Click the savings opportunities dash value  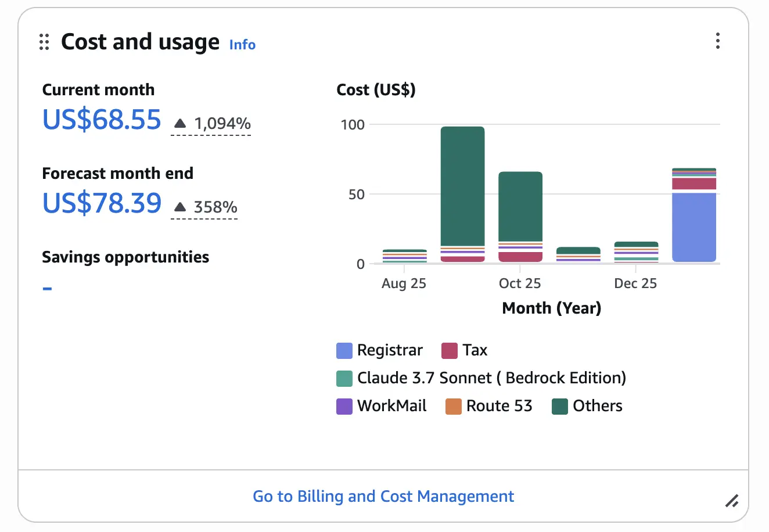point(48,288)
